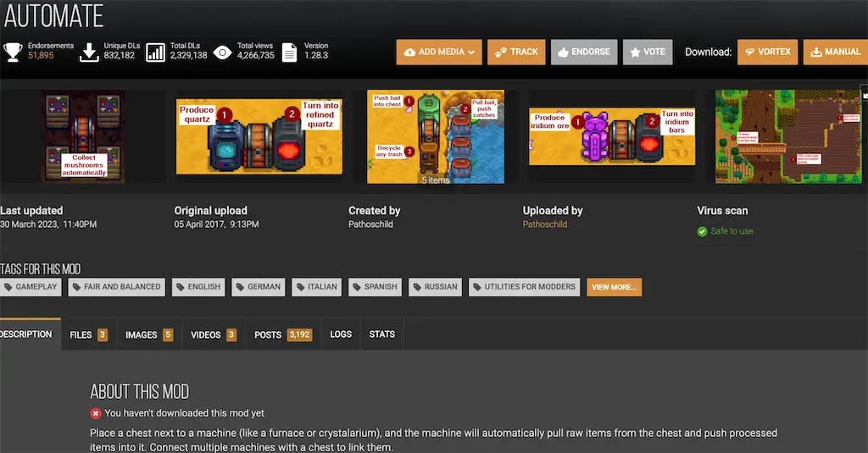Open the Produce quartz thumbnail
The height and width of the screenshot is (453, 868).
(259, 136)
